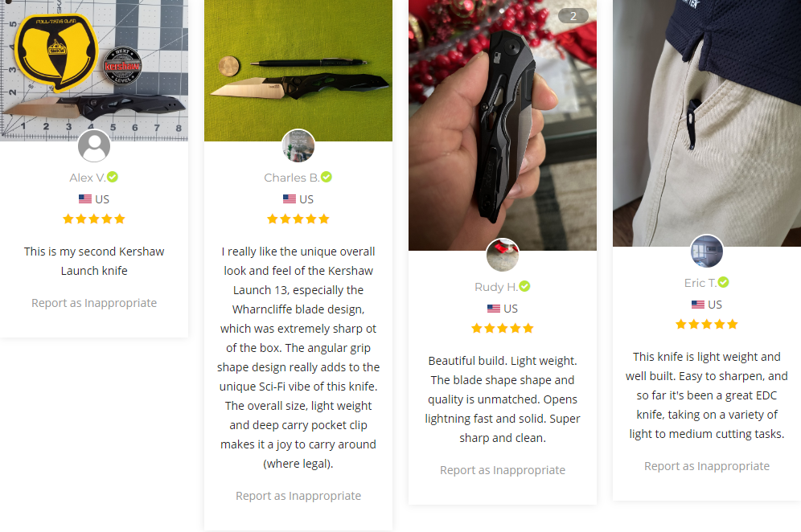The height and width of the screenshot is (532, 801).
Task: Click Eric T.'s profile avatar
Action: pyautogui.click(x=707, y=252)
